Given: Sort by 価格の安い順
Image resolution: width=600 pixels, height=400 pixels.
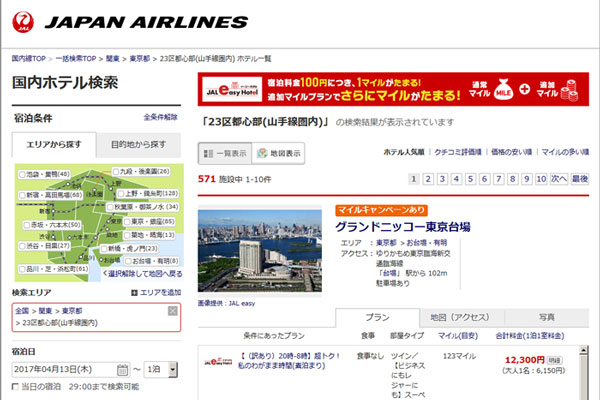Looking at the screenshot, I should click(x=511, y=152).
